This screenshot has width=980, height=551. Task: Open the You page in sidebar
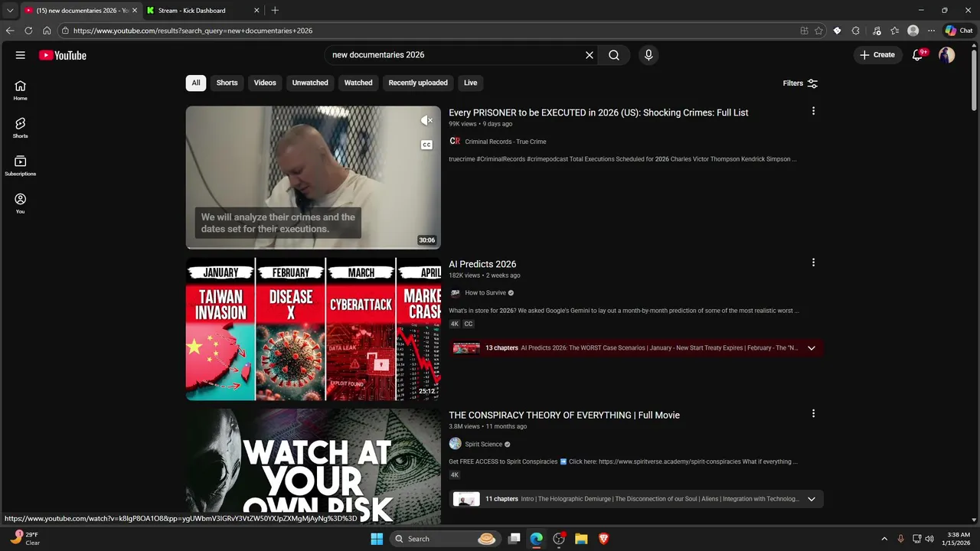[21, 203]
